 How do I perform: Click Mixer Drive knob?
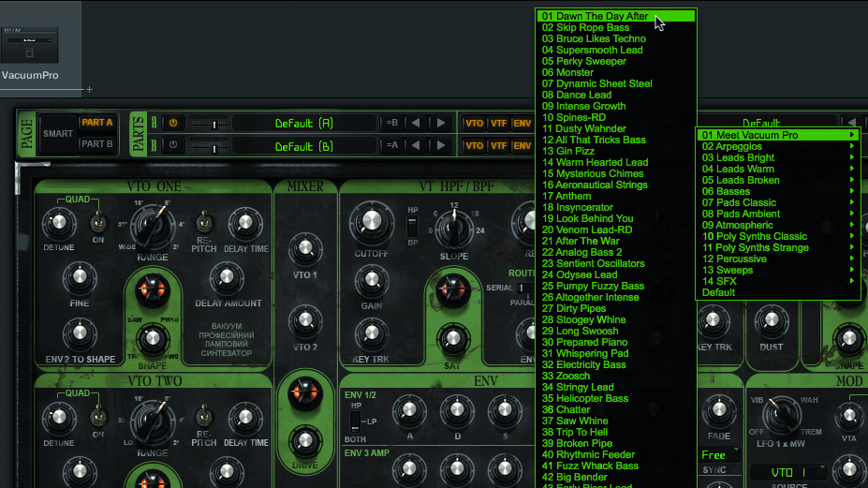tap(305, 441)
